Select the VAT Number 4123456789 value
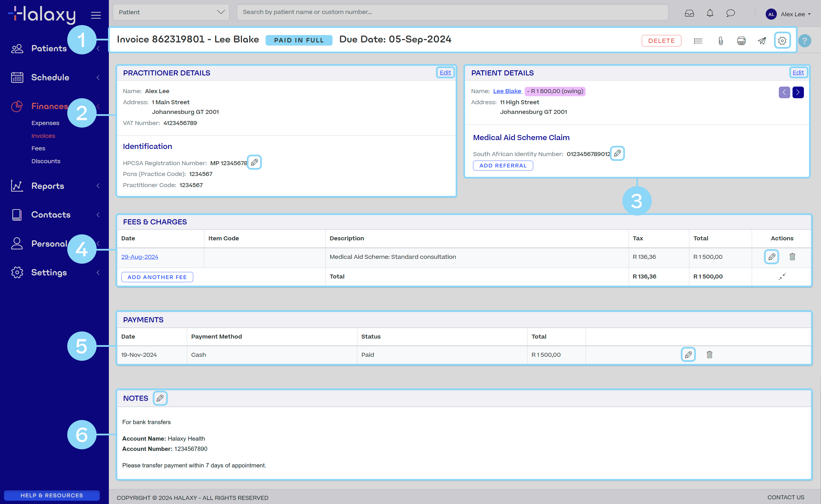The image size is (821, 504). 180,123
